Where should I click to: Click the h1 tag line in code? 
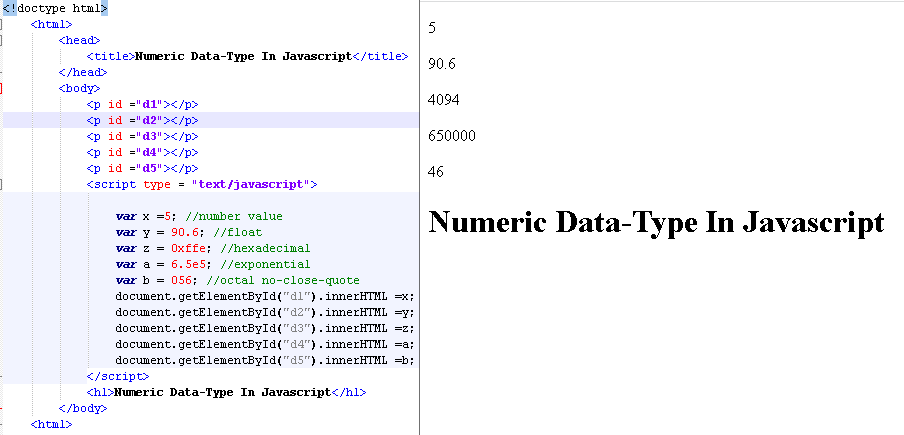coord(224,392)
